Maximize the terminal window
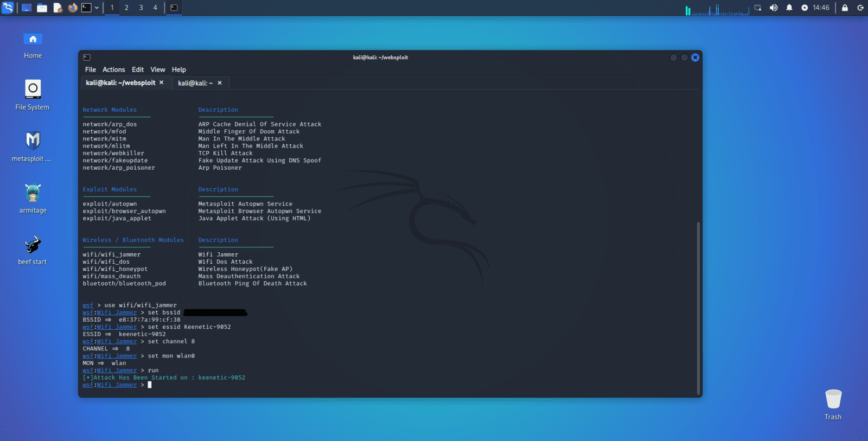Image resolution: width=868 pixels, height=441 pixels. [x=684, y=57]
